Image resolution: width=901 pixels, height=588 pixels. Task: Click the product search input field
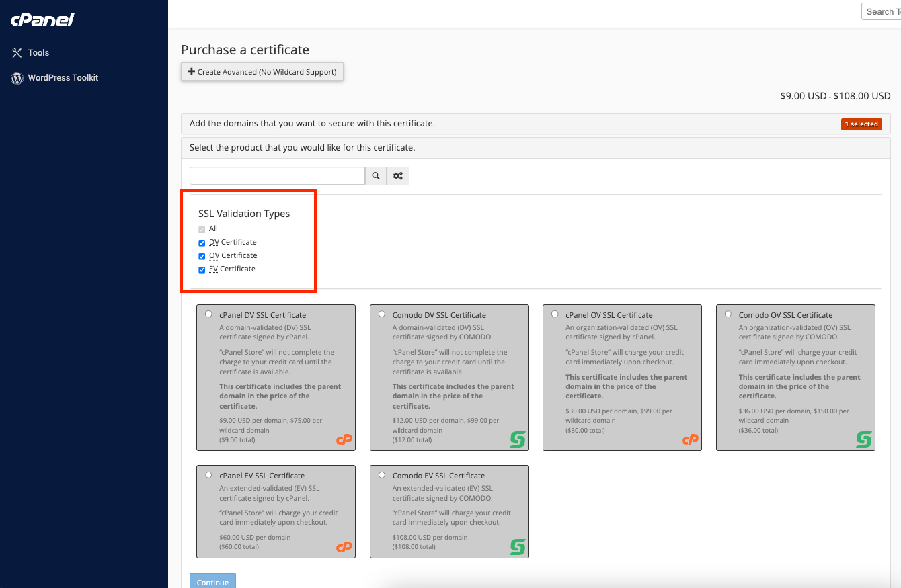pos(277,176)
